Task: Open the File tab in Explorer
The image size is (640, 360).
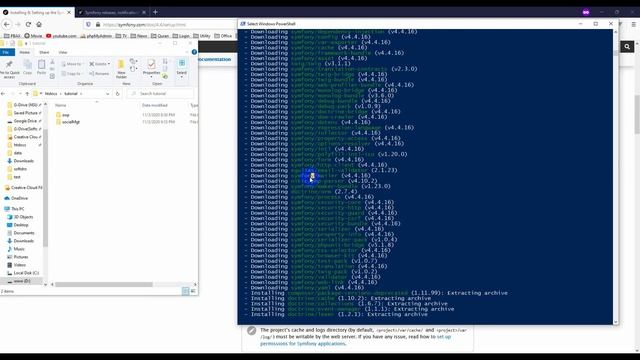Action: 7,52
